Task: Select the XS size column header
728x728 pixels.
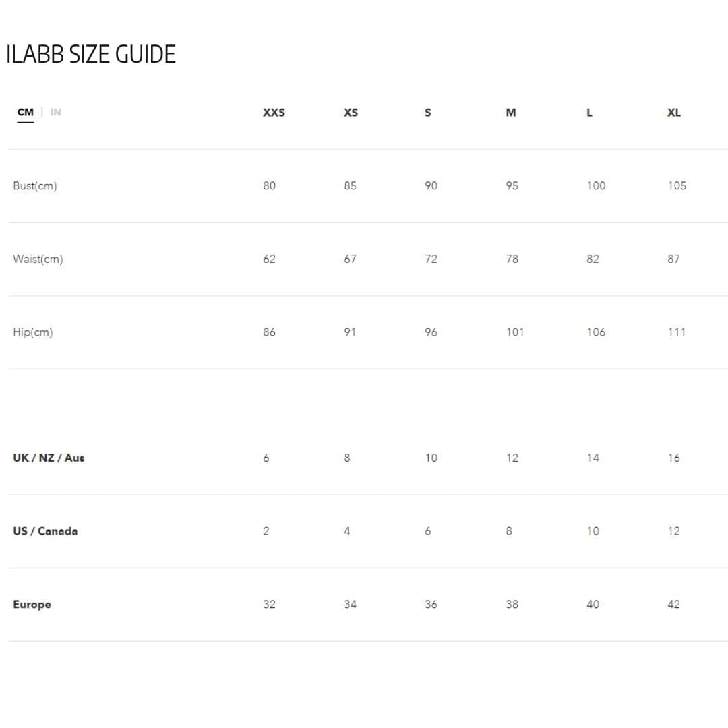Action: [351, 113]
